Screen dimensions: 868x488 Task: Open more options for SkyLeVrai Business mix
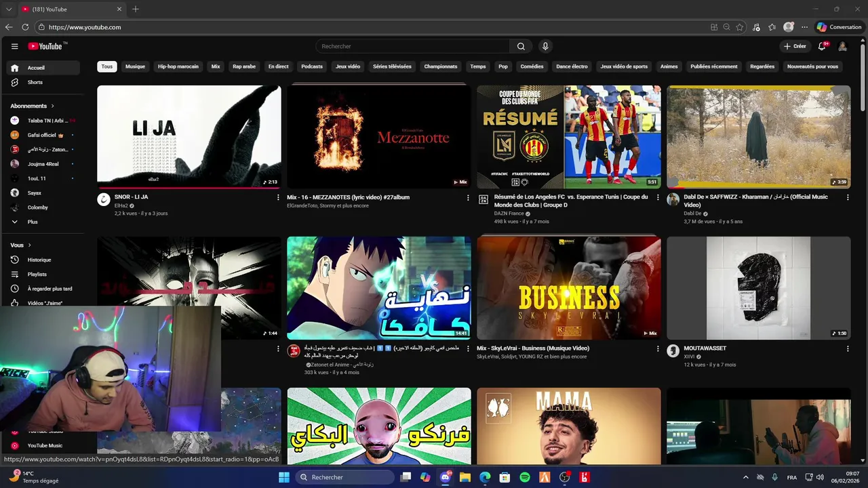657,348
